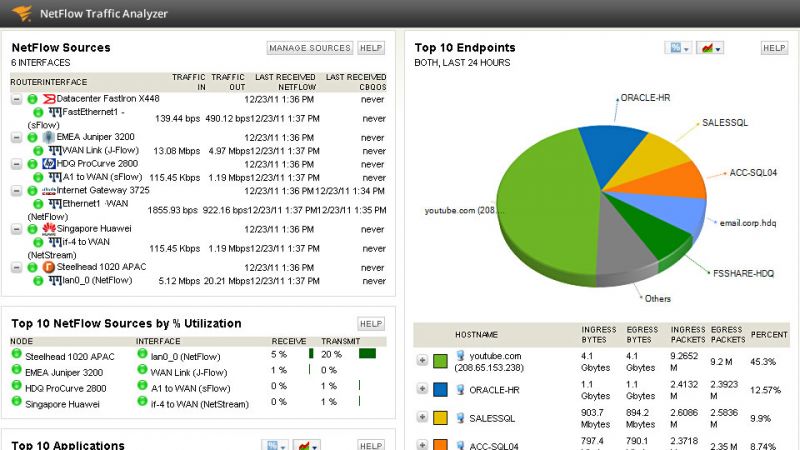Open chart type dropdown in Top 10 Endpoints
Viewport: 800px width, 450px height.
[710, 48]
